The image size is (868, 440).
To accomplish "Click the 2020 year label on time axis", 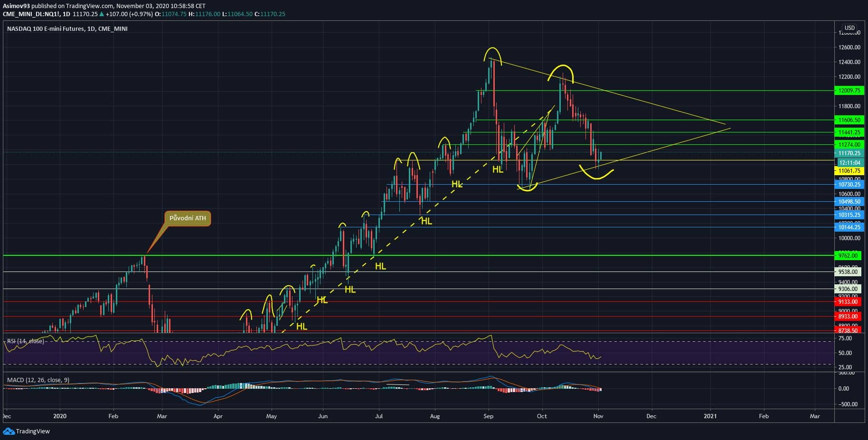I will tap(60, 416).
